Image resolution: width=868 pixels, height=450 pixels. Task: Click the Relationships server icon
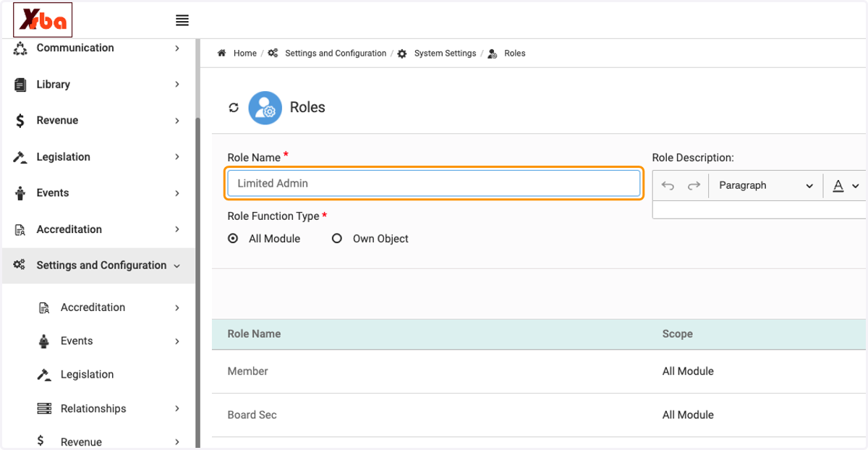click(44, 409)
